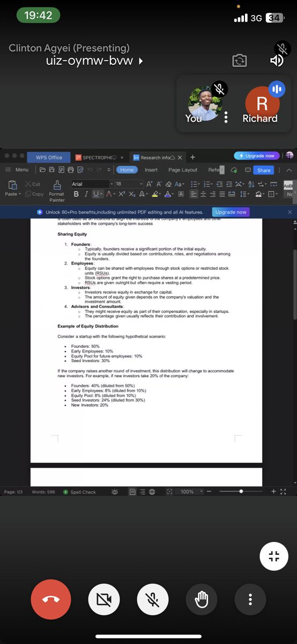Image resolution: width=297 pixels, height=644 pixels.
Task: Open meeting details for uiz-oymw-bvw
Action: (x=95, y=61)
